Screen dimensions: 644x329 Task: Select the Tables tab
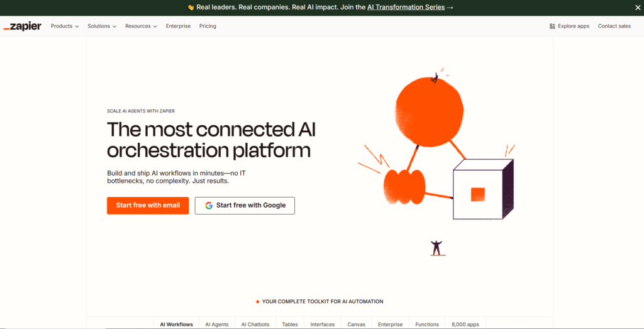point(290,324)
